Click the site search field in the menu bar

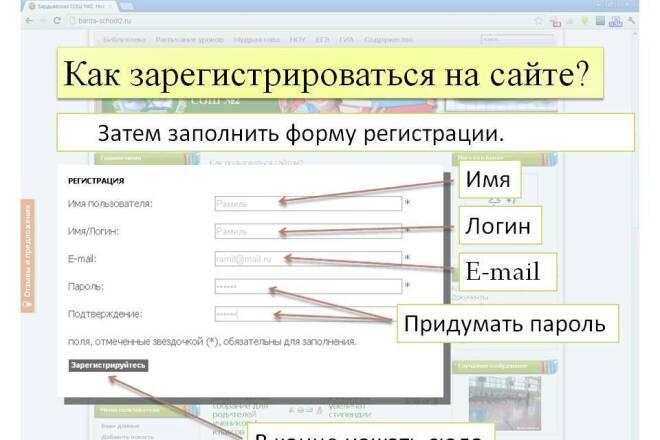click(x=517, y=39)
